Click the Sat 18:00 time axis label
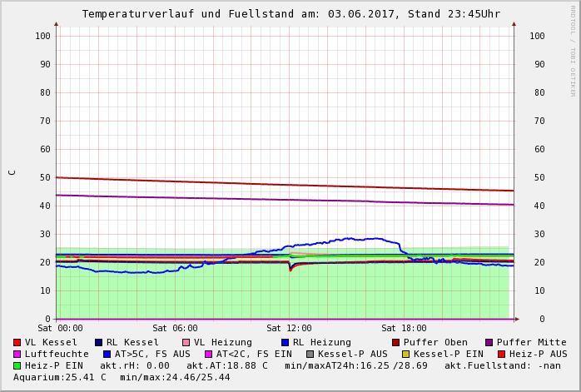This screenshot has width=581, height=392. (404, 329)
